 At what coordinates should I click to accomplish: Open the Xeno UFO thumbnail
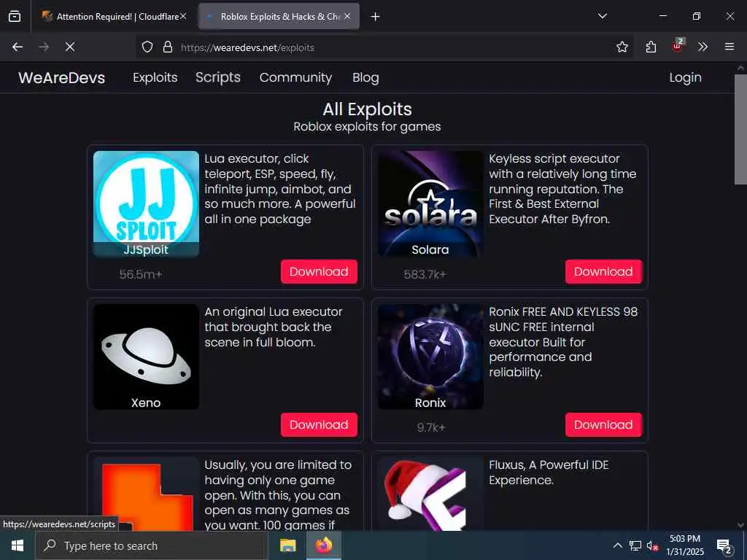click(146, 357)
